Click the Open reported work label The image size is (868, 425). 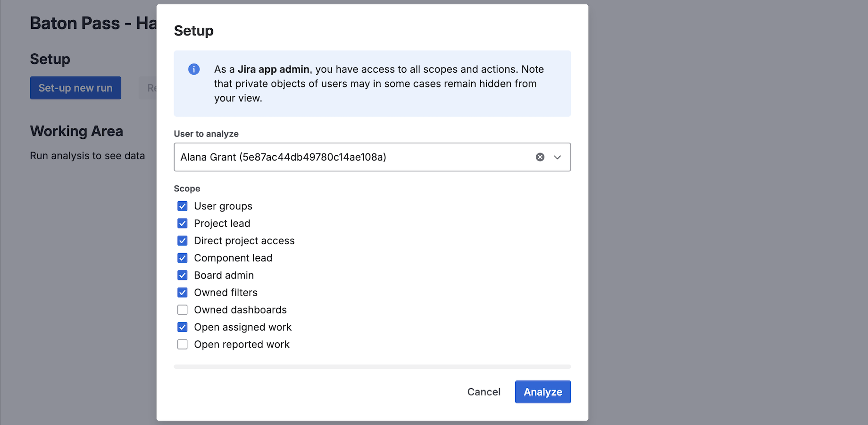click(x=242, y=345)
